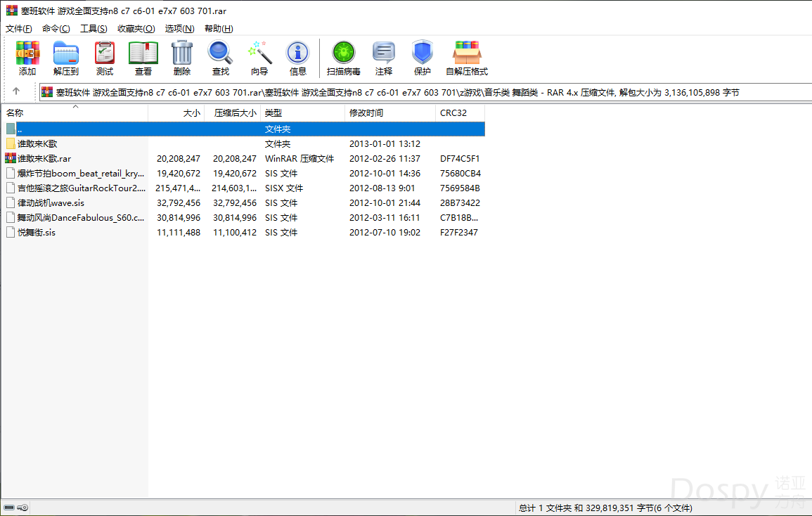
Task: Click the 删除 (Delete) trash icon
Action: coord(182,58)
